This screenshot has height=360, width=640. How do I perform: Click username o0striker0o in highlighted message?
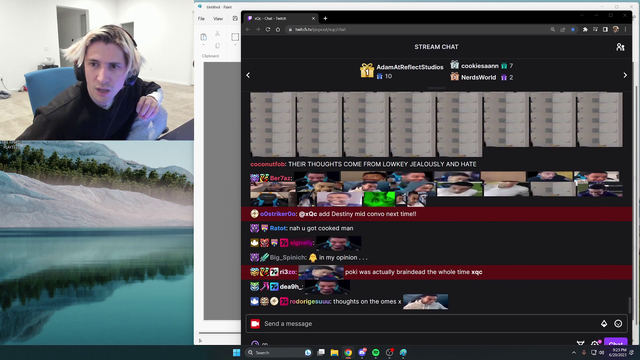point(278,214)
